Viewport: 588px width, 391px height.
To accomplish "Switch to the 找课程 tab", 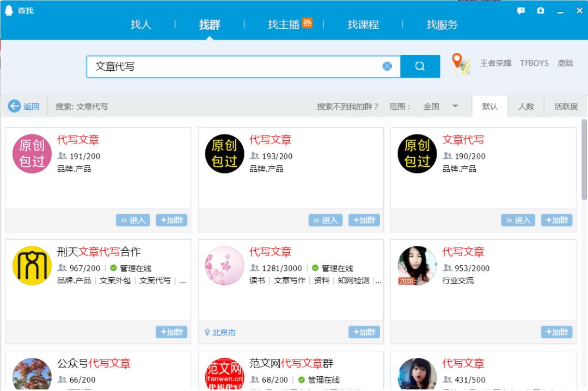I will pyautogui.click(x=363, y=24).
